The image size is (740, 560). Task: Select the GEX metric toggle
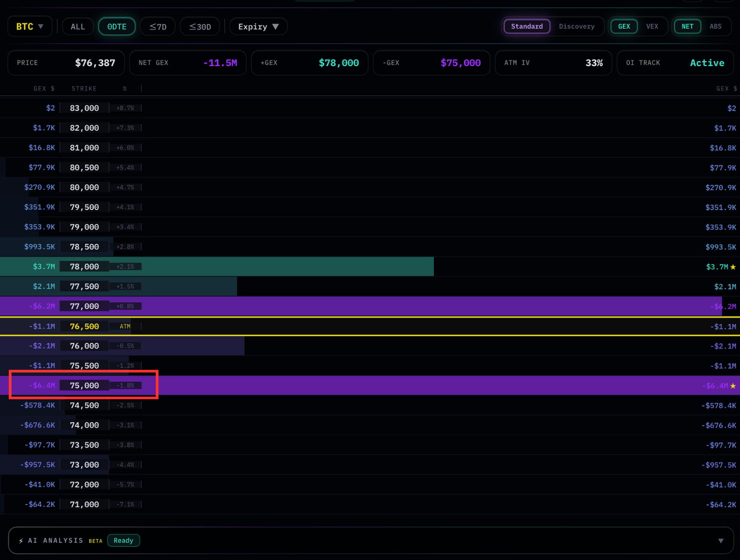click(624, 26)
